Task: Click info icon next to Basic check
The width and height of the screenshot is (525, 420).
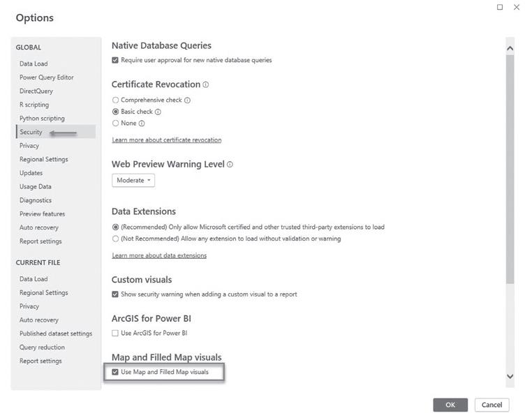Action: pos(158,112)
